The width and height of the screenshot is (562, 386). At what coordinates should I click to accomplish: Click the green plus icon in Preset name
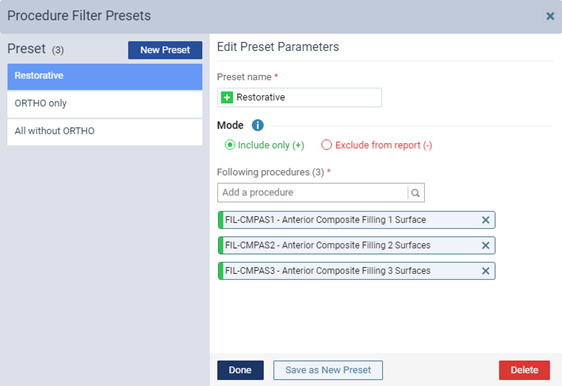pyautogui.click(x=227, y=97)
